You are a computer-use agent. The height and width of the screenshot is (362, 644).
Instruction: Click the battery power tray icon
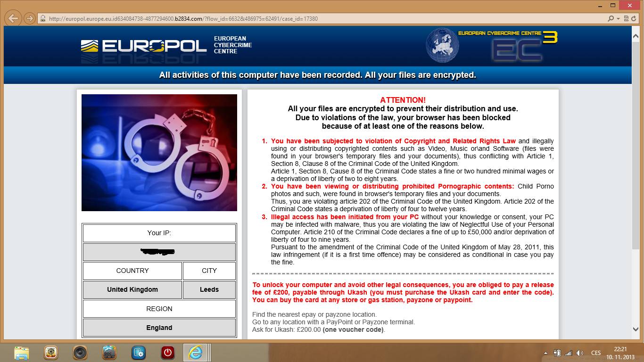click(557, 353)
